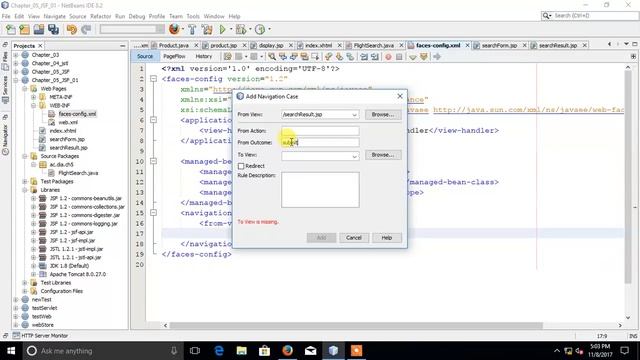Click the editor Find Selection icon
The image size is (640, 360).
[x=271, y=57]
